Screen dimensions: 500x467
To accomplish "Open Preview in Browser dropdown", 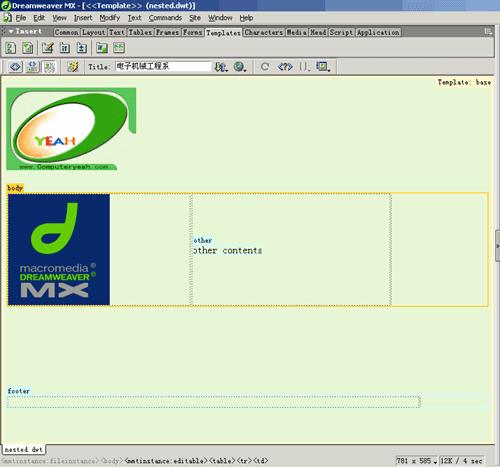I will point(240,67).
